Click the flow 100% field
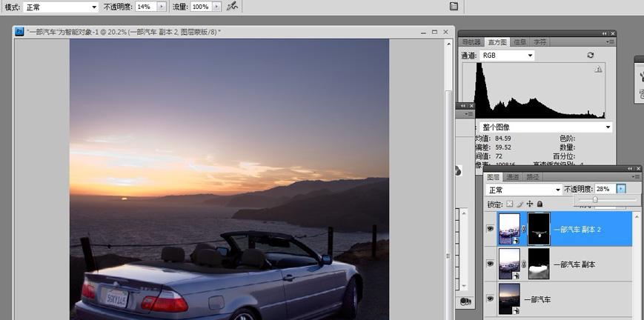This screenshot has width=644, height=320. 202,7
